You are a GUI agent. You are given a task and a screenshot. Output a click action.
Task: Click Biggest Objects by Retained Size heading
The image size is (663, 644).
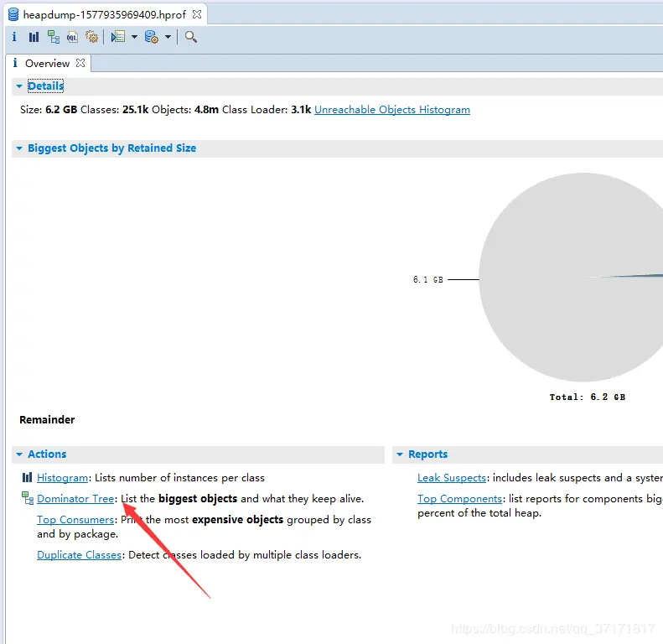(x=111, y=148)
